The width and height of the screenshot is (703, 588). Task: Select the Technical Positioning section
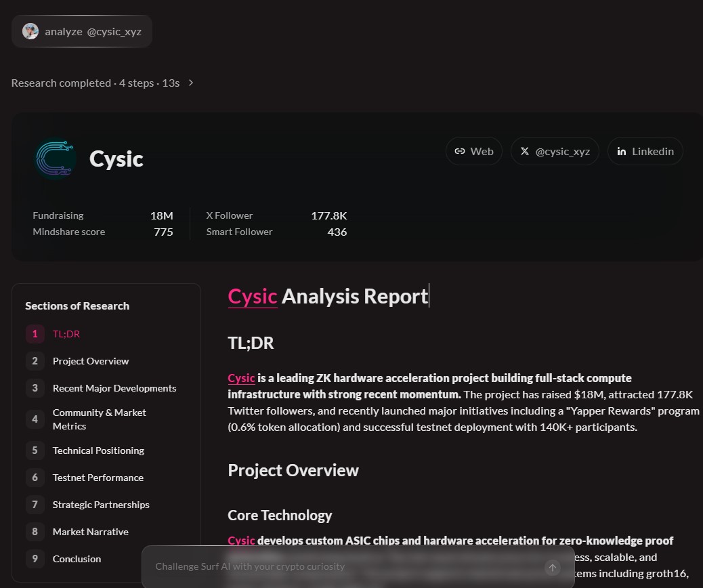click(98, 450)
